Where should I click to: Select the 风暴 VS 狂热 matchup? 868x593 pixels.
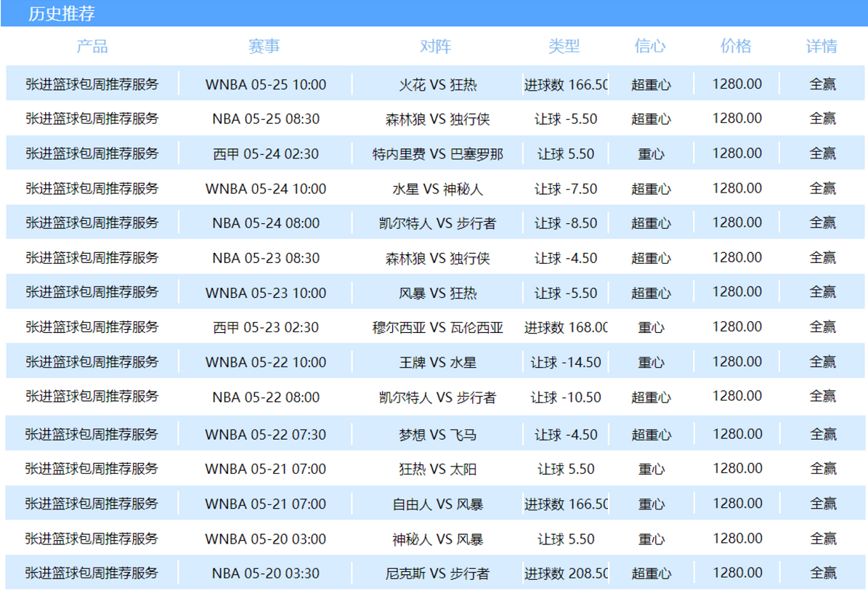coord(438,293)
